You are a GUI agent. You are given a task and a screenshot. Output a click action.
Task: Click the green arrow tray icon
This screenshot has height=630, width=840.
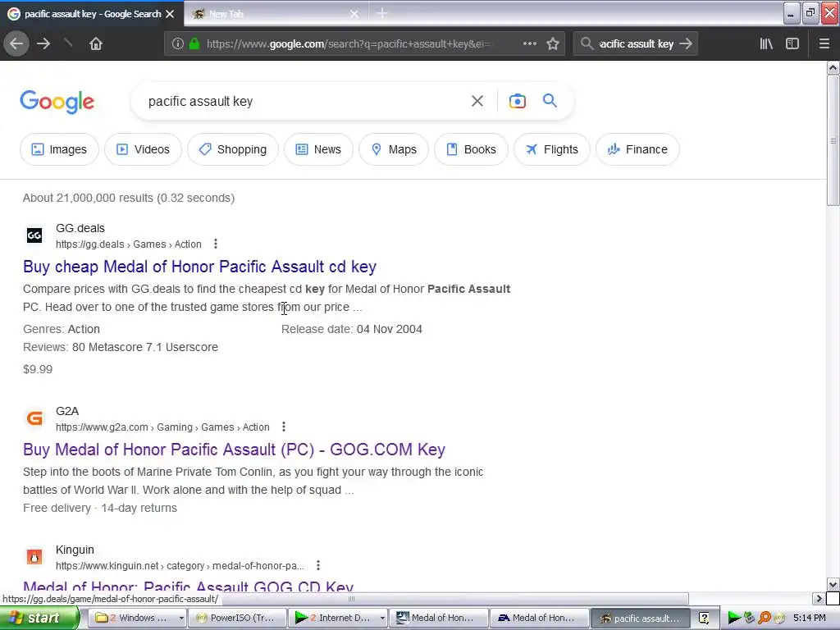[x=734, y=619]
